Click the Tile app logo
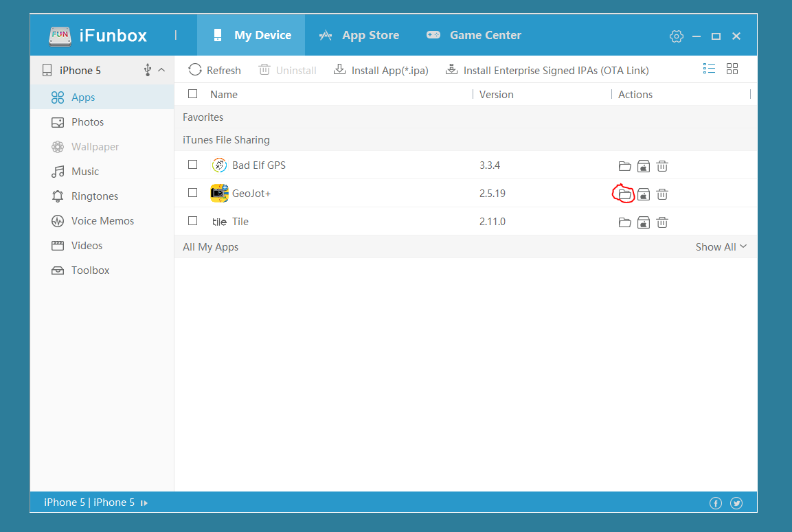Screen dimensions: 792x532 point(219,222)
